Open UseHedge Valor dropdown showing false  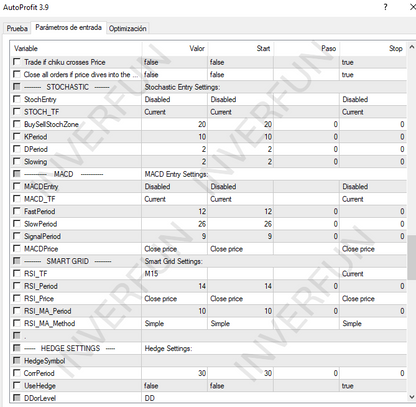click(x=175, y=386)
